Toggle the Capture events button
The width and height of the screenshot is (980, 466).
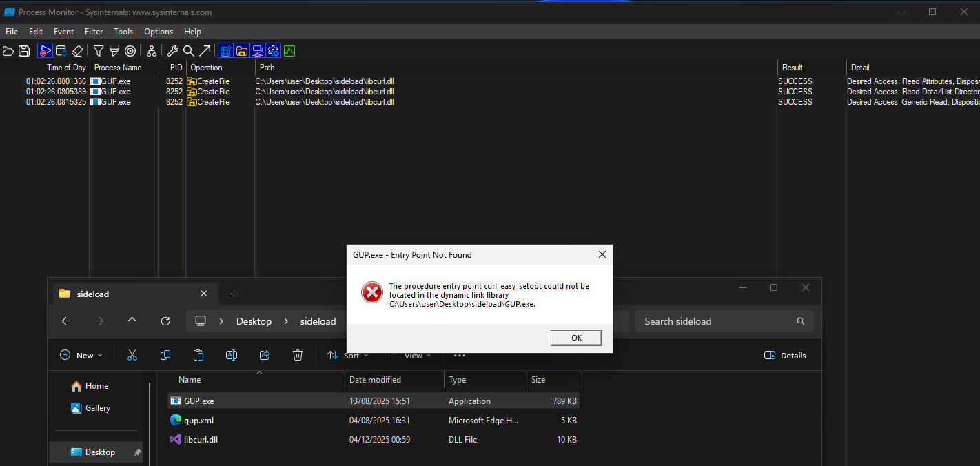coord(45,51)
